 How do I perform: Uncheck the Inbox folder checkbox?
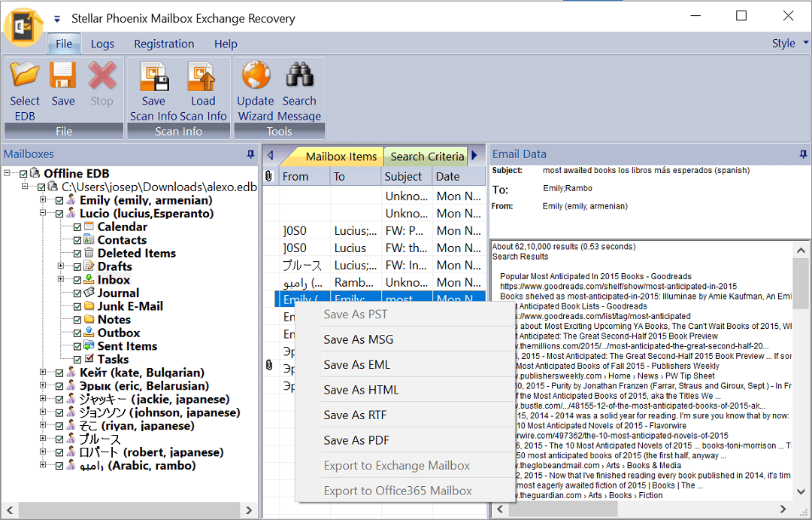(77, 280)
